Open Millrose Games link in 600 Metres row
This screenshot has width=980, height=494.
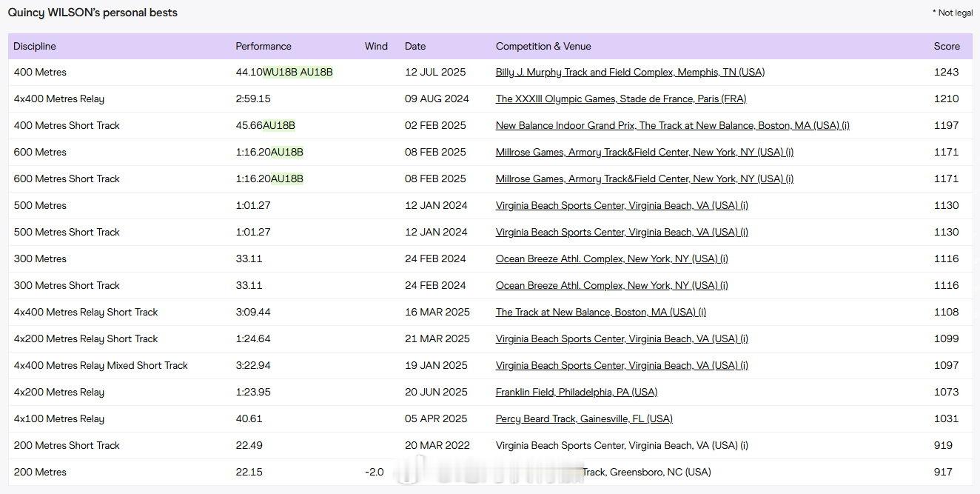645,153
